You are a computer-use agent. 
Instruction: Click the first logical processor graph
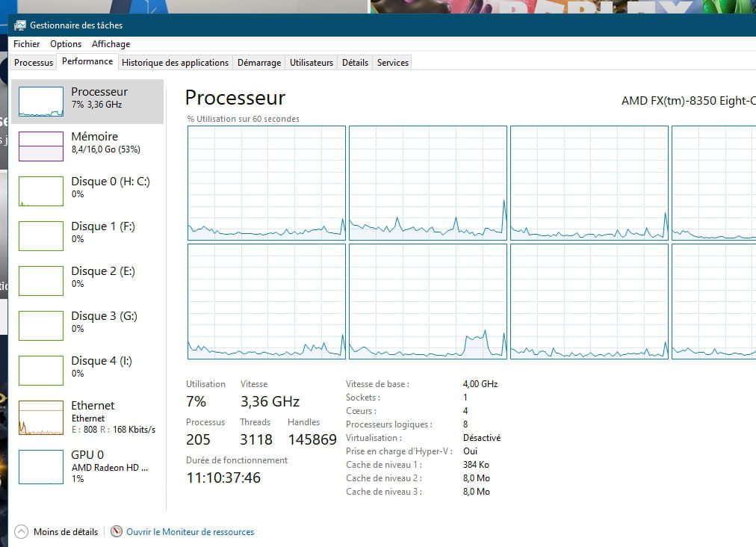coord(267,183)
